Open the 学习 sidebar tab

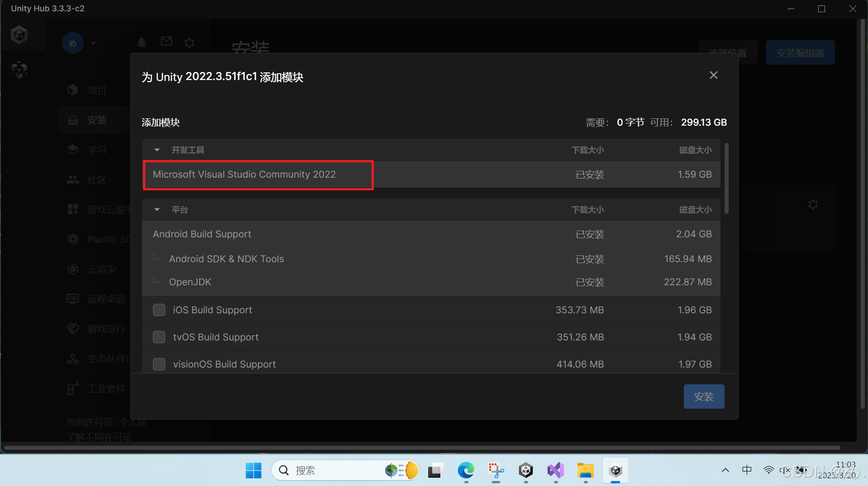pyautogui.click(x=97, y=150)
